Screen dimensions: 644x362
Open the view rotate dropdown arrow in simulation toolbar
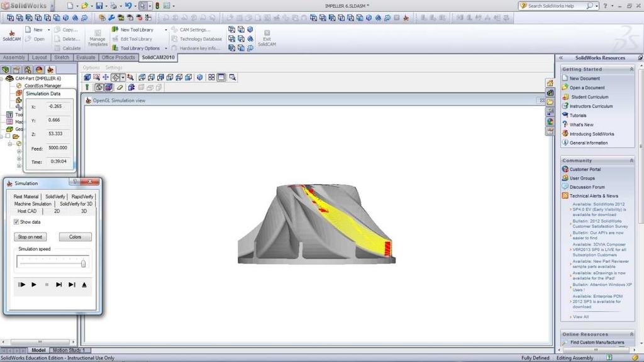pyautogui.click(x=123, y=77)
